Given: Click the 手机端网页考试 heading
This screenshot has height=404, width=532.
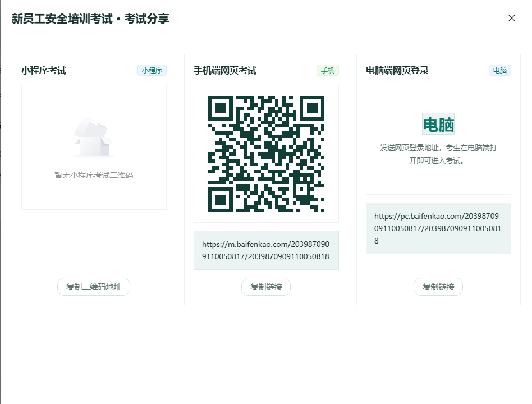Looking at the screenshot, I should tap(225, 70).
